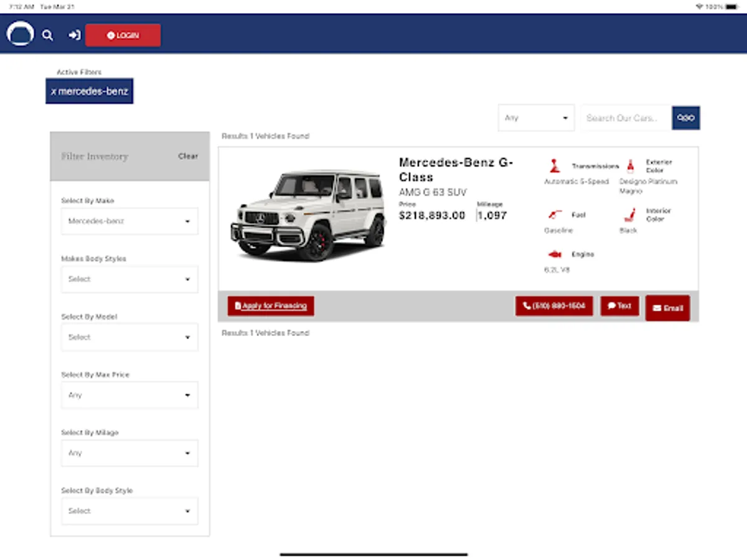Remove the mercedes-benz active filter
Image resolution: width=747 pixels, height=560 pixels.
89,91
